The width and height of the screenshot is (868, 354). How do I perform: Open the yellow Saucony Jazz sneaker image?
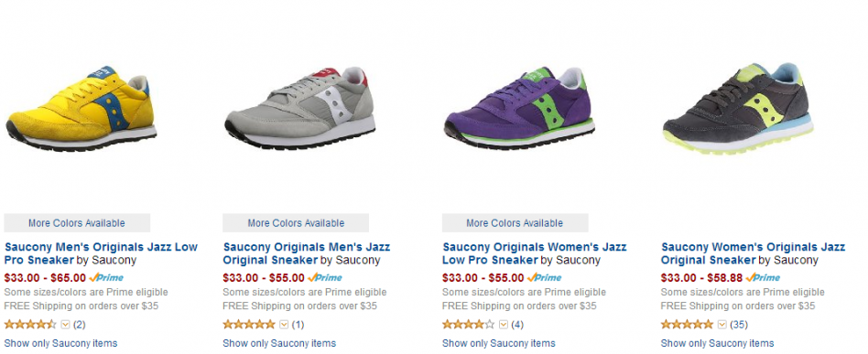coord(81,109)
